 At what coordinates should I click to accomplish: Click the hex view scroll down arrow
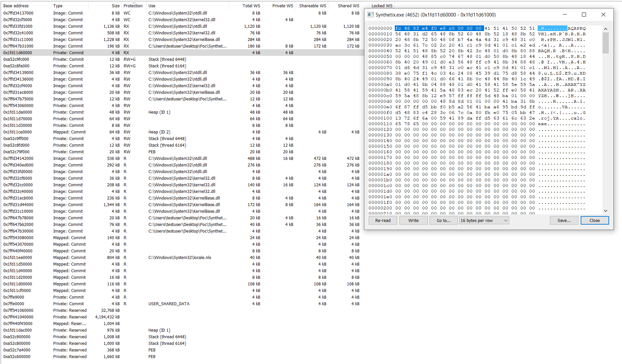[605, 211]
